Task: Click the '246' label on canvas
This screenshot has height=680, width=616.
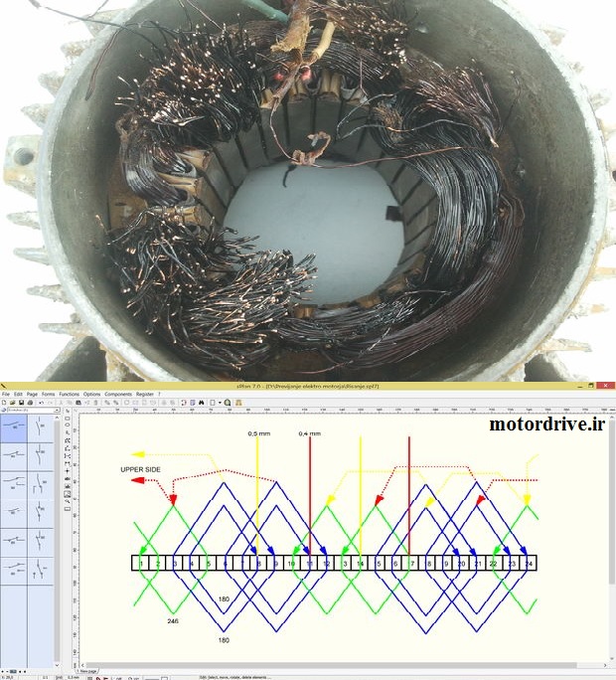Action: click(x=173, y=621)
